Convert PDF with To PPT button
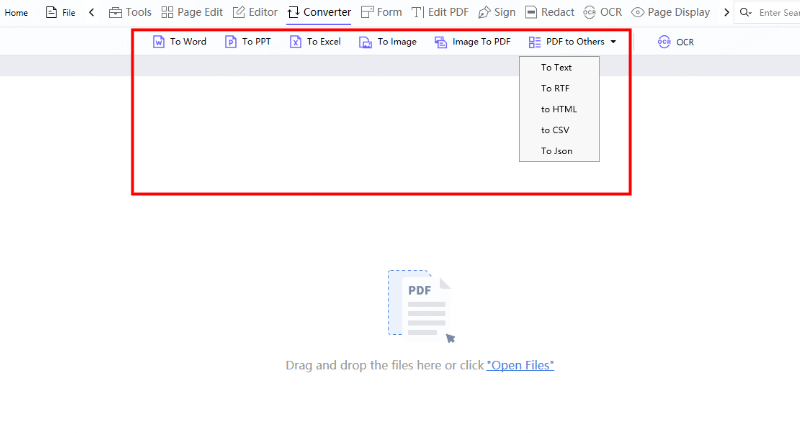The height and width of the screenshot is (433, 800). 248,42
